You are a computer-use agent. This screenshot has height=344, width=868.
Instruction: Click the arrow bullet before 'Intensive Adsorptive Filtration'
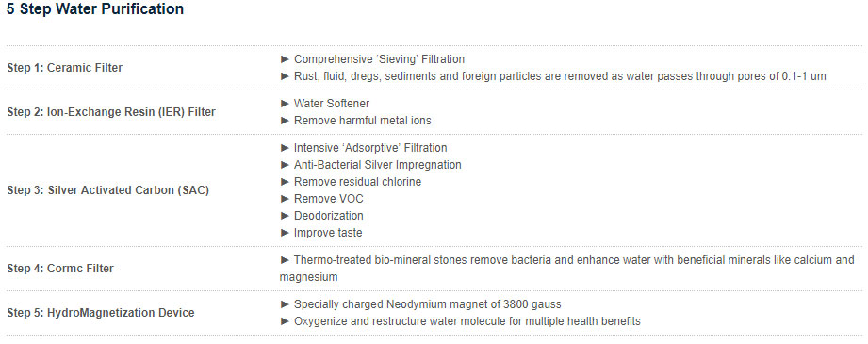coord(285,148)
